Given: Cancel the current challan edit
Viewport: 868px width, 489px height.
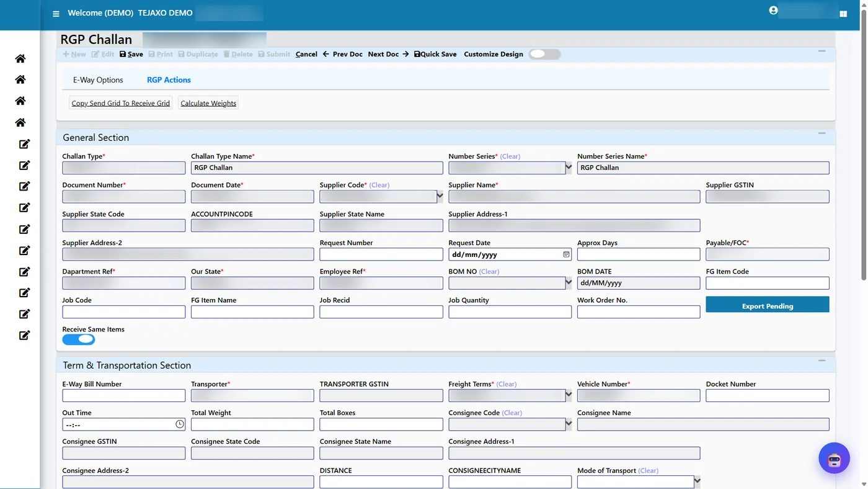Looking at the screenshot, I should tap(306, 54).
